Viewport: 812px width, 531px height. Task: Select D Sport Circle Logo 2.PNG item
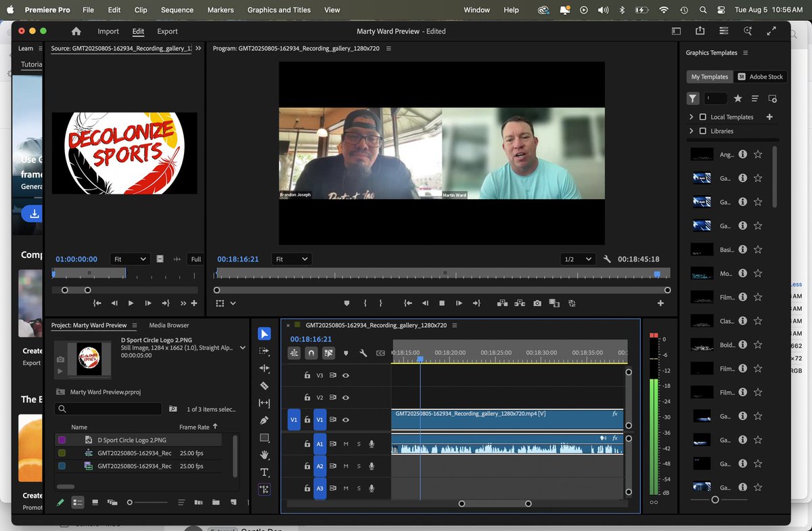pyautogui.click(x=138, y=440)
